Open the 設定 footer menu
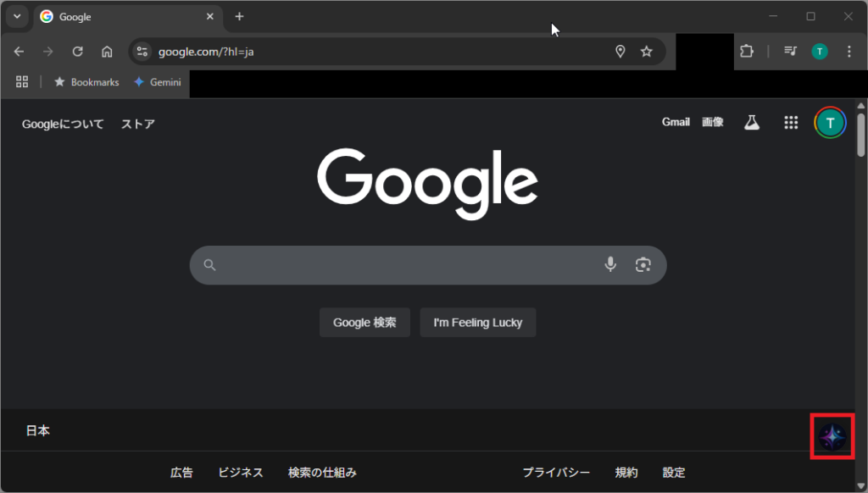 pyautogui.click(x=674, y=473)
